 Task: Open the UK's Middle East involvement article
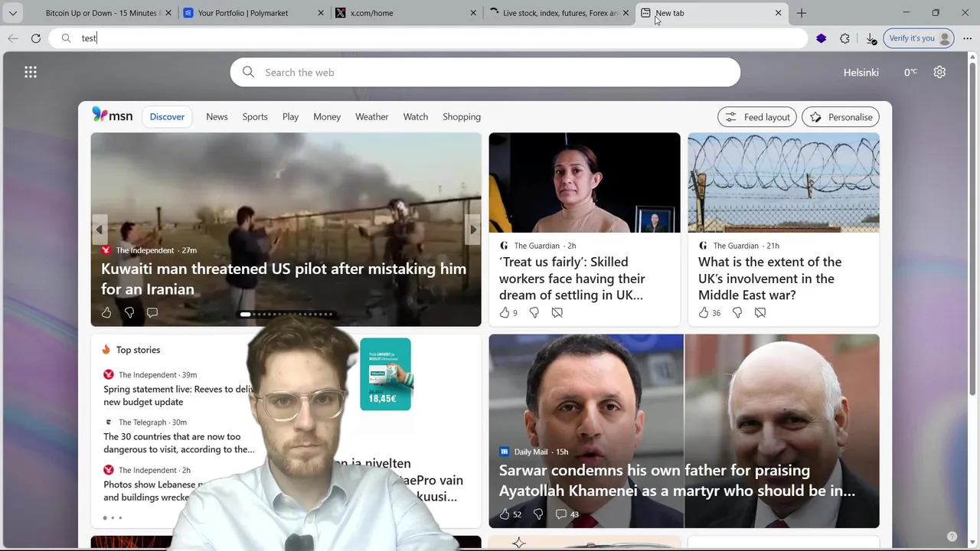coord(770,279)
